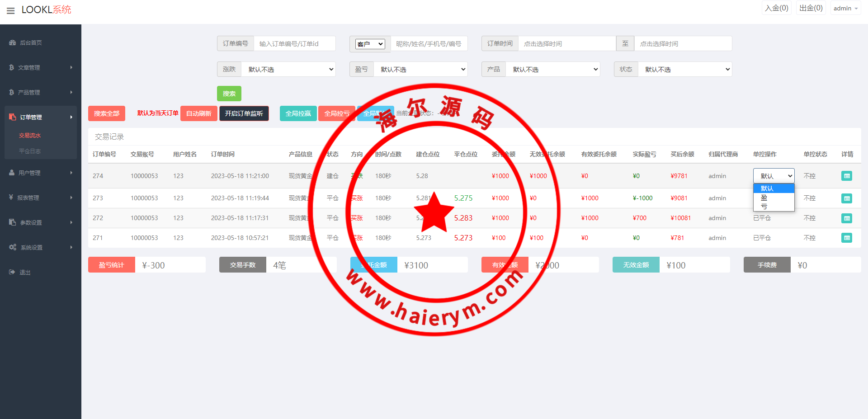Click the 退出 logout icon in sidebar
Image resolution: width=868 pixels, height=419 pixels.
pos(12,272)
